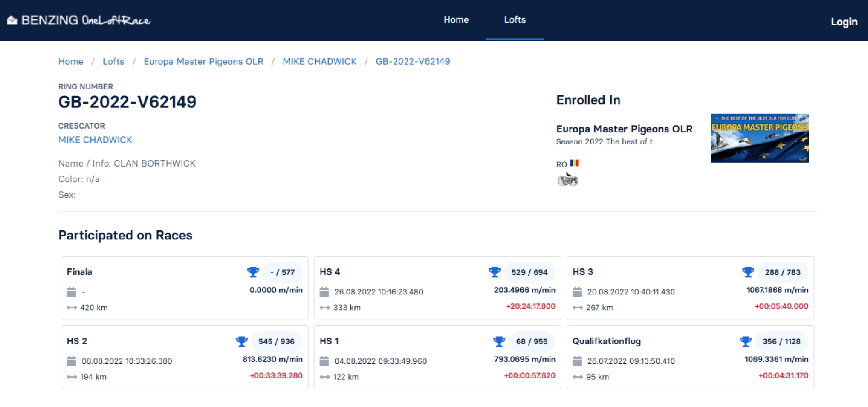
Task: Click the Romanian flag icon
Action: [x=575, y=163]
